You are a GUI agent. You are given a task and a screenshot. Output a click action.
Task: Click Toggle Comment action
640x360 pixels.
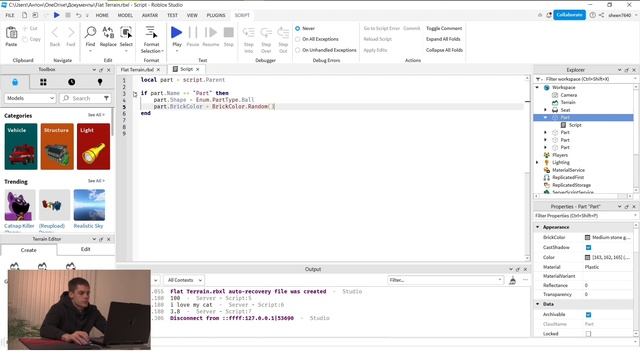click(x=444, y=29)
